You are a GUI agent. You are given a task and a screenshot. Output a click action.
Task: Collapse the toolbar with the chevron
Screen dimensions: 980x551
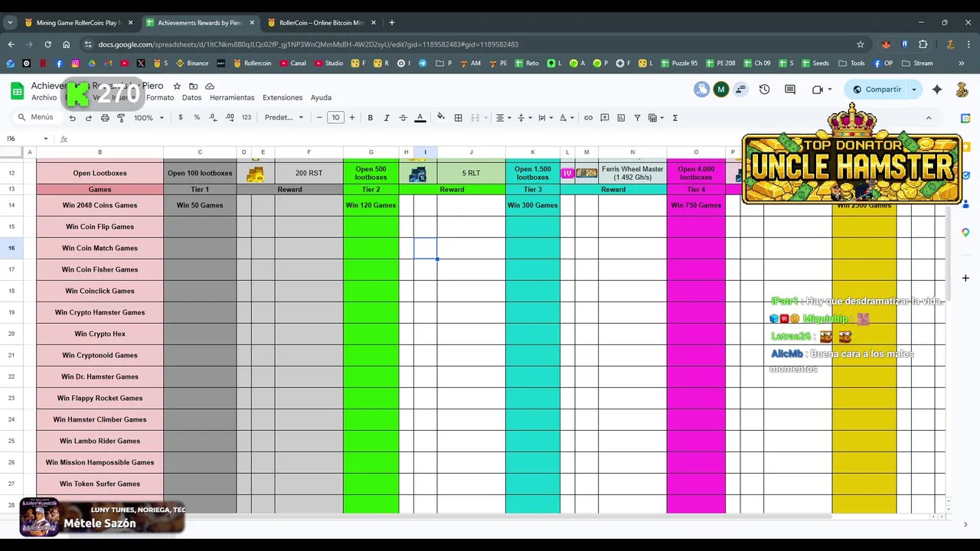pos(929,118)
